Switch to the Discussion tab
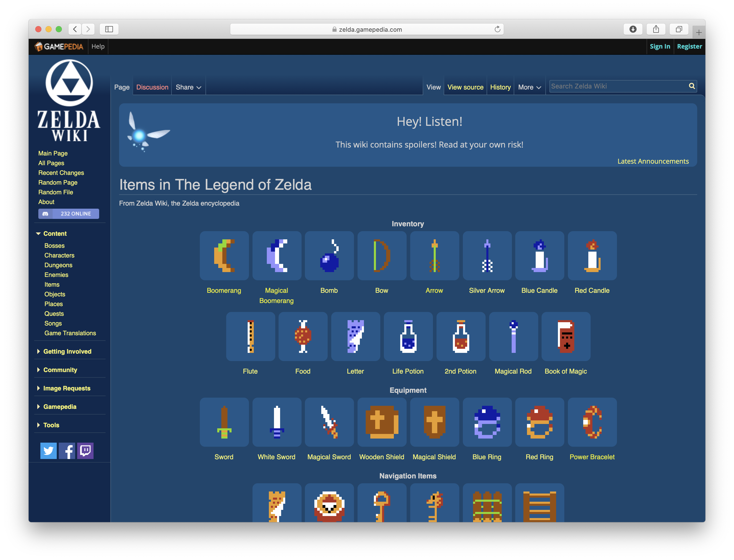This screenshot has height=560, width=734. tap(152, 87)
